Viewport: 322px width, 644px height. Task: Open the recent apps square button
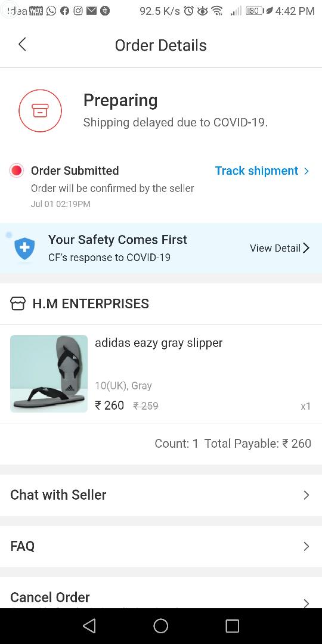pos(232,626)
